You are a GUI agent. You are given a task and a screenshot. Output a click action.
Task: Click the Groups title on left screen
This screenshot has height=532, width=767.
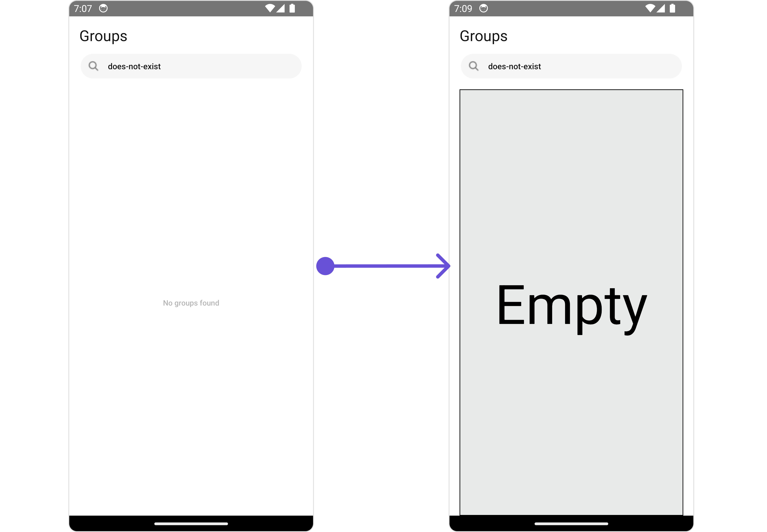(x=103, y=36)
